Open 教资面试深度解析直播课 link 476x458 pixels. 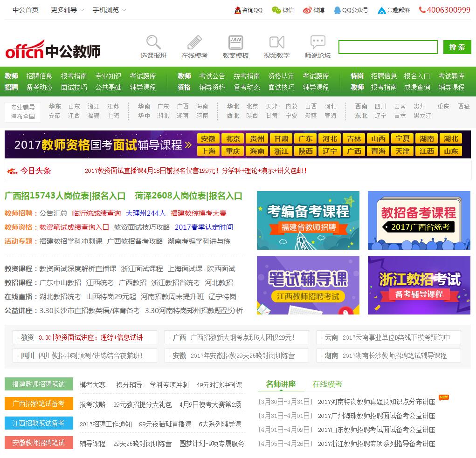coord(78,269)
